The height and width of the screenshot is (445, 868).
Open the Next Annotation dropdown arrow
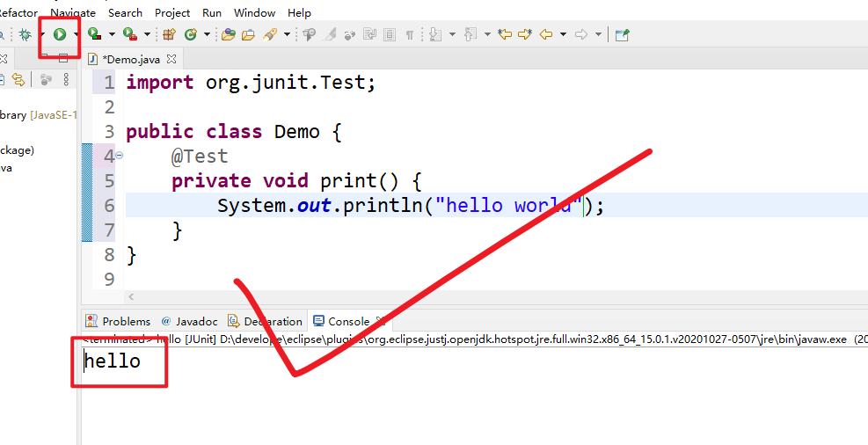tap(452, 35)
